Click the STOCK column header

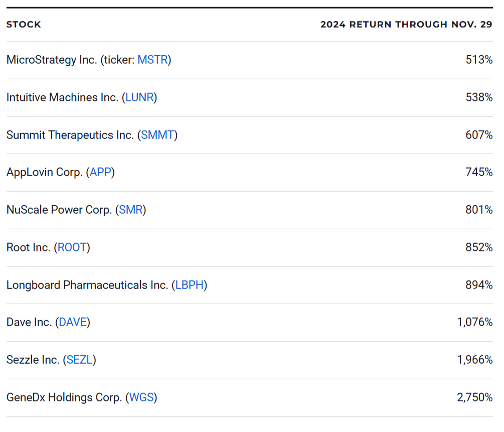point(24,25)
